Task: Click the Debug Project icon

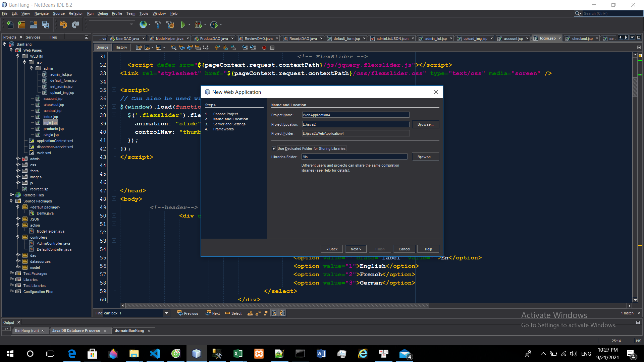Action: (199, 24)
